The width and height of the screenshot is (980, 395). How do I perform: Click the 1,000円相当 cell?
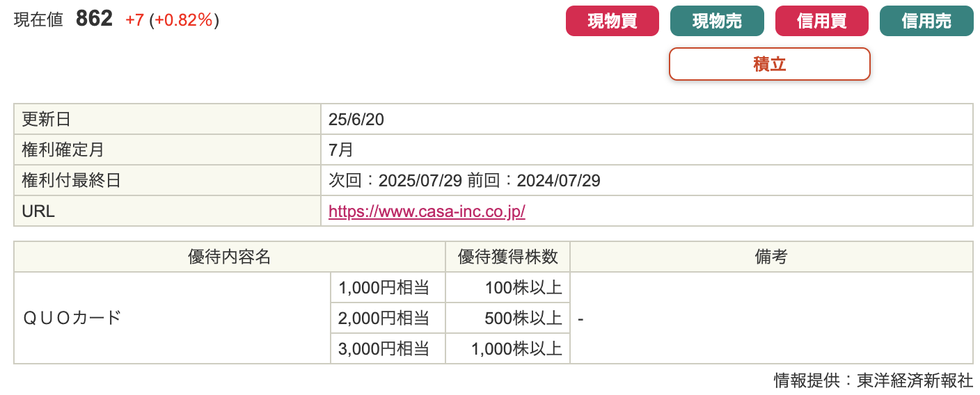point(388,287)
